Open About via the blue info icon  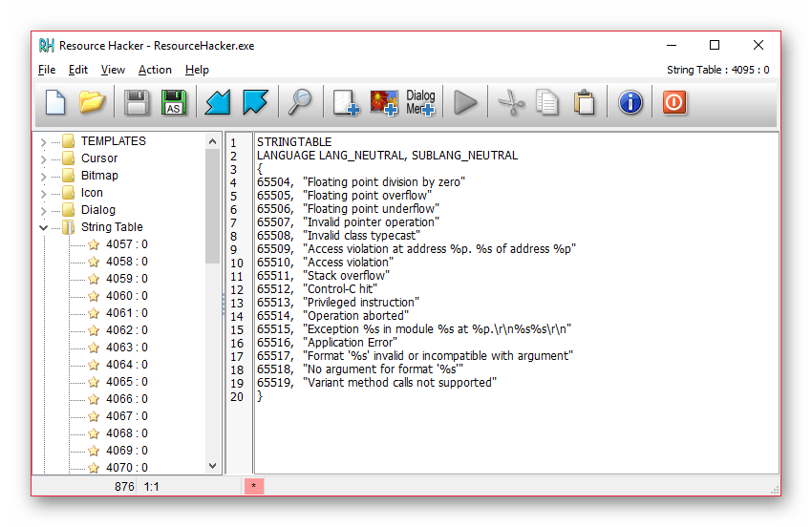[x=630, y=102]
